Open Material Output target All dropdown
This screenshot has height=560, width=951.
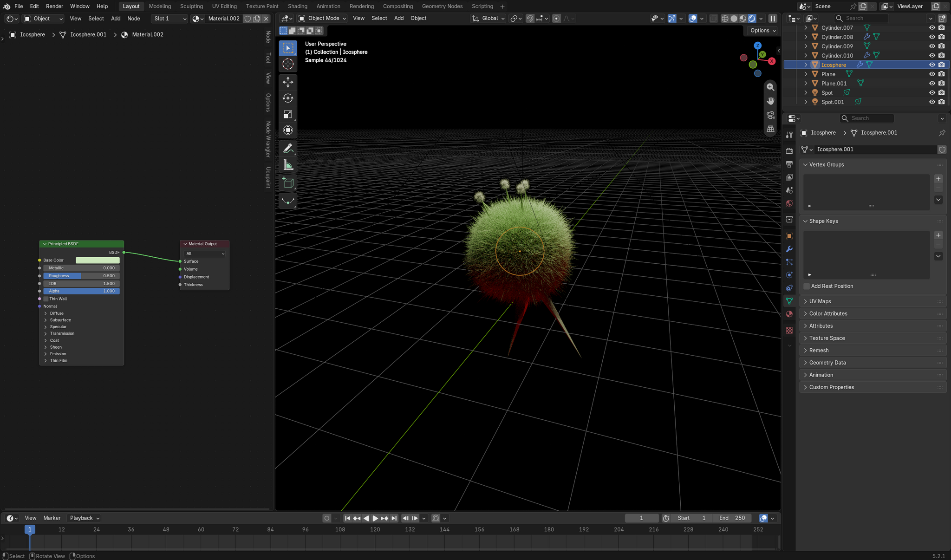point(205,254)
